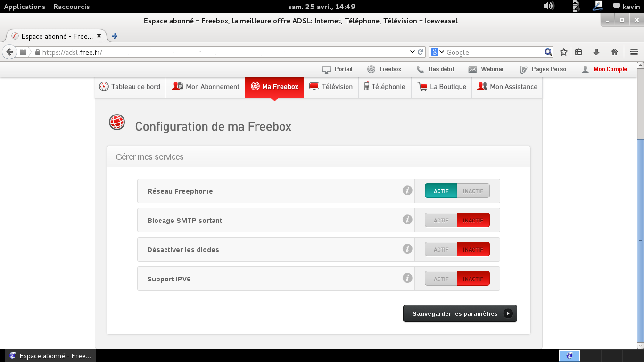644x362 pixels.
Task: Set Support IPV6 to INACTIF
Action: tap(473, 279)
